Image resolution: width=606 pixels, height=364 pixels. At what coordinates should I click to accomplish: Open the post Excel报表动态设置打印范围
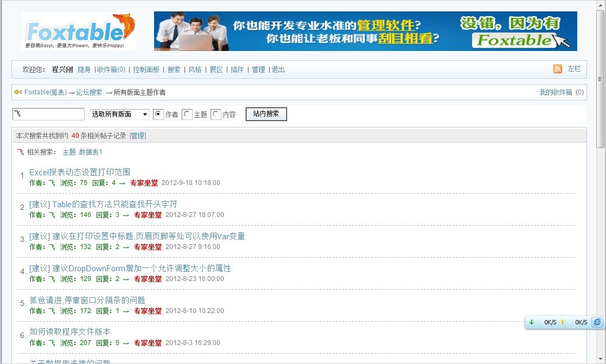point(80,173)
